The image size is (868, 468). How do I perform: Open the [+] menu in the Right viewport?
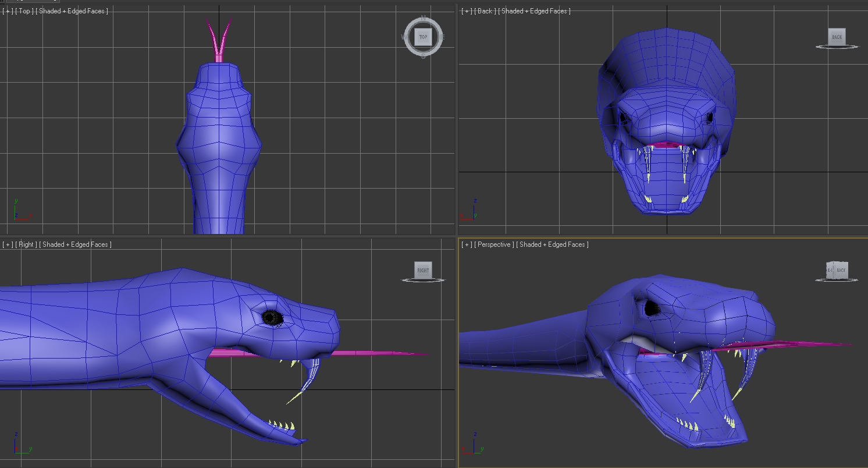pos(8,244)
